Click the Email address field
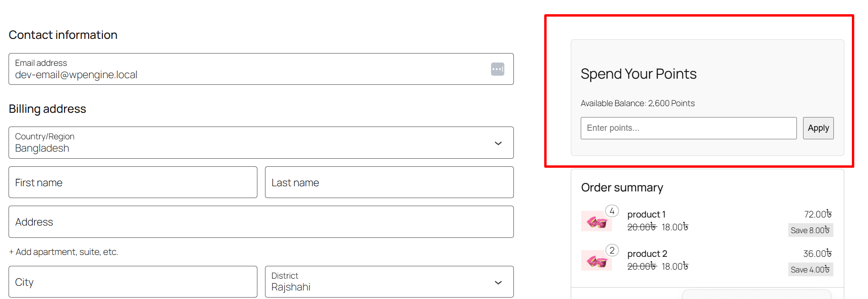 (x=261, y=69)
